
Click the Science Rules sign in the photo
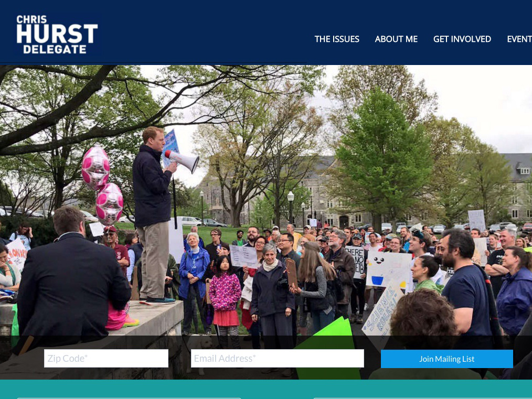(x=382, y=310)
